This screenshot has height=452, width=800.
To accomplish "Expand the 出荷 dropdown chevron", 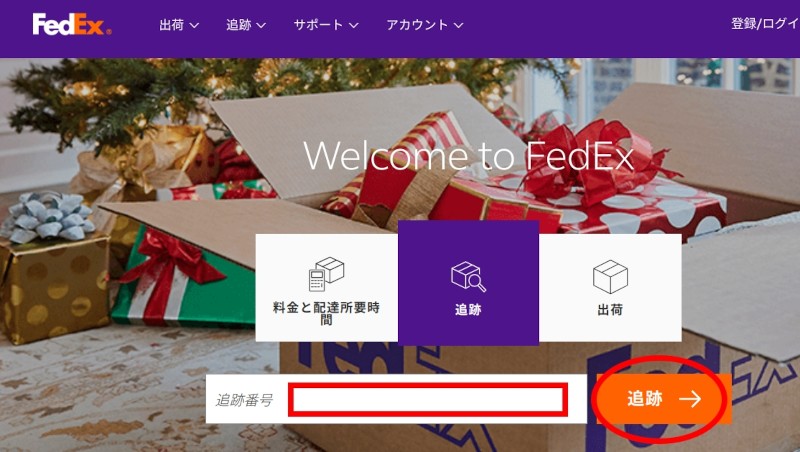I will click(194, 25).
